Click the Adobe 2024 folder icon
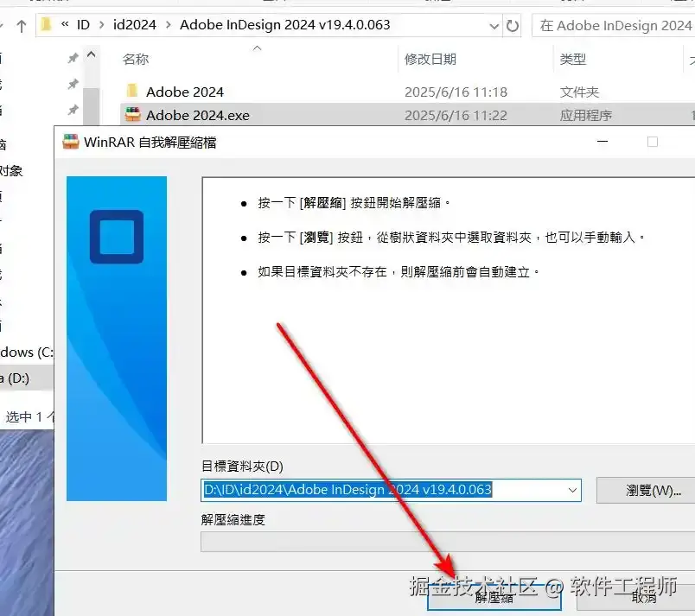 tap(132, 91)
